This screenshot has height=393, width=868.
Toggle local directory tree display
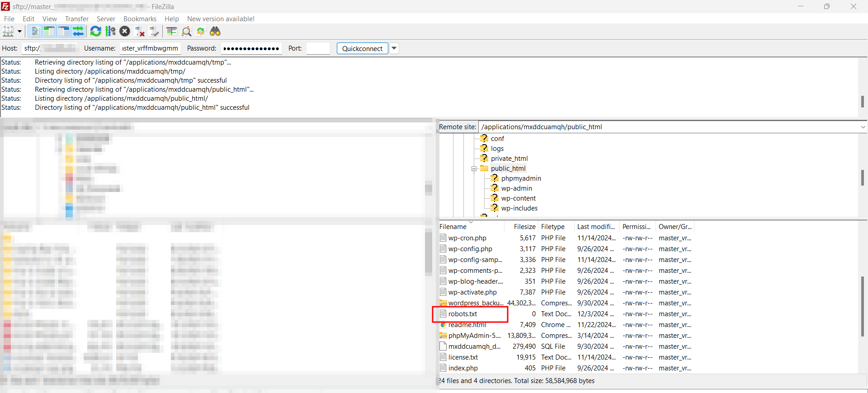[x=49, y=31]
